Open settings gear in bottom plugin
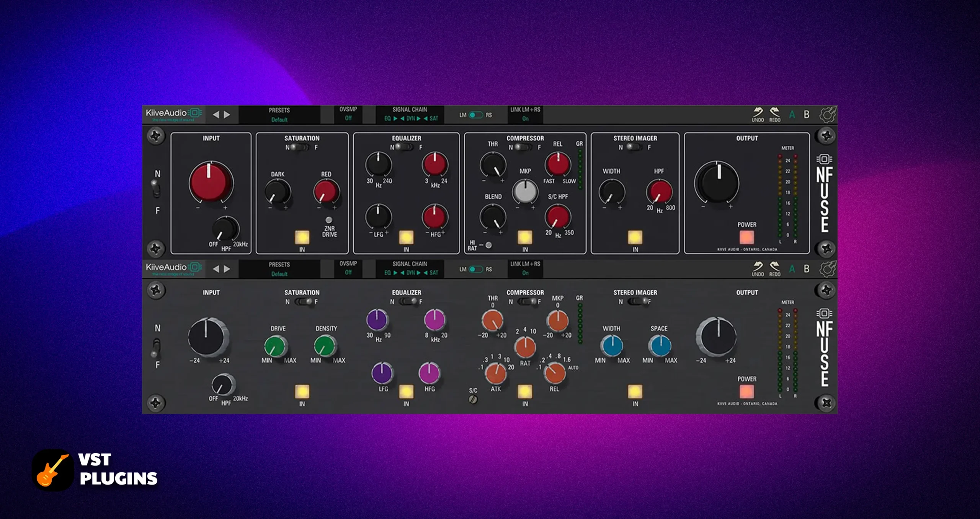980x519 pixels. coord(828,269)
